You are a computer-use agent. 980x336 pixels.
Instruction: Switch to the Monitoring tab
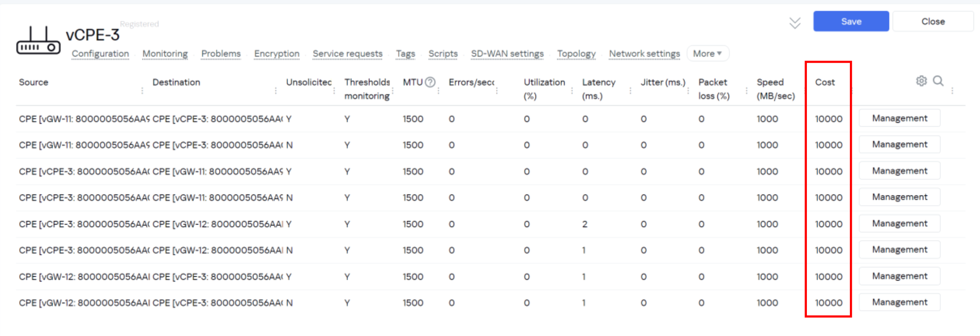165,54
